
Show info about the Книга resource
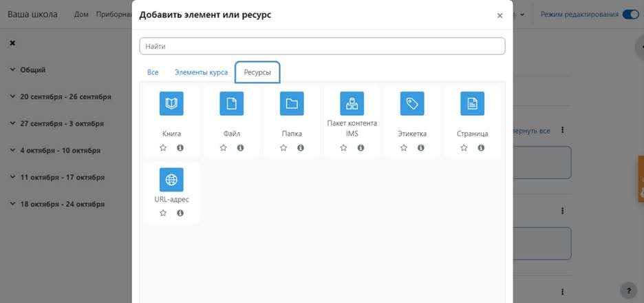[180, 148]
